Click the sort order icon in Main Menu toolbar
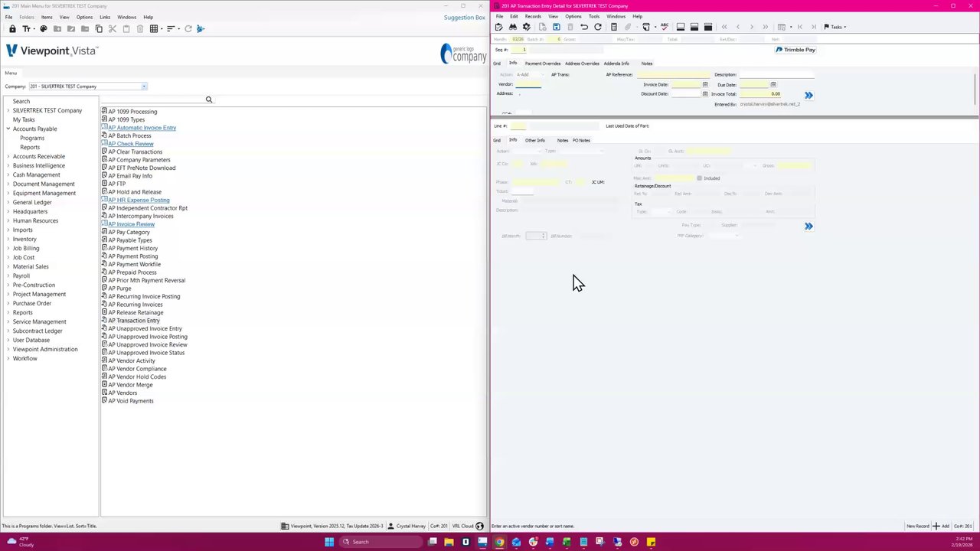The image size is (980, 551). tap(171, 29)
